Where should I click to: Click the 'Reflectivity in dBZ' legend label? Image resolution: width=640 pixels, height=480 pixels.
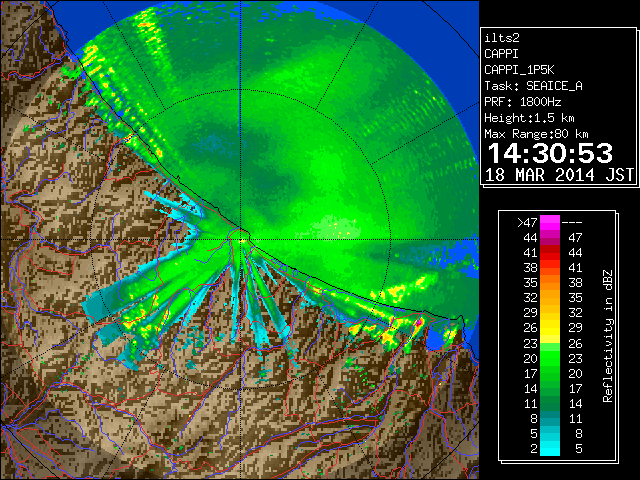608,336
